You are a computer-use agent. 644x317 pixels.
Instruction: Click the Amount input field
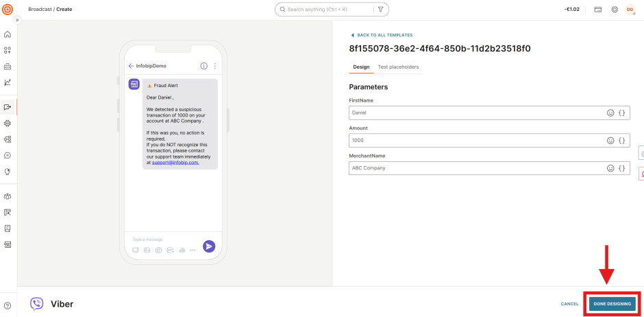click(x=489, y=140)
